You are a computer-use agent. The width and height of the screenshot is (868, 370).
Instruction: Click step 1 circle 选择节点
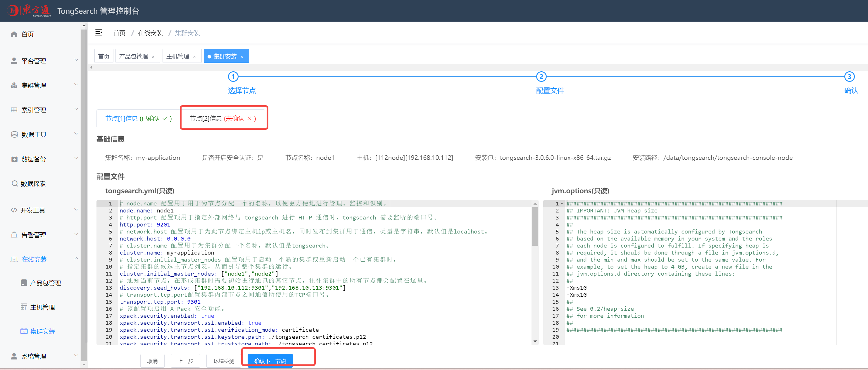233,77
